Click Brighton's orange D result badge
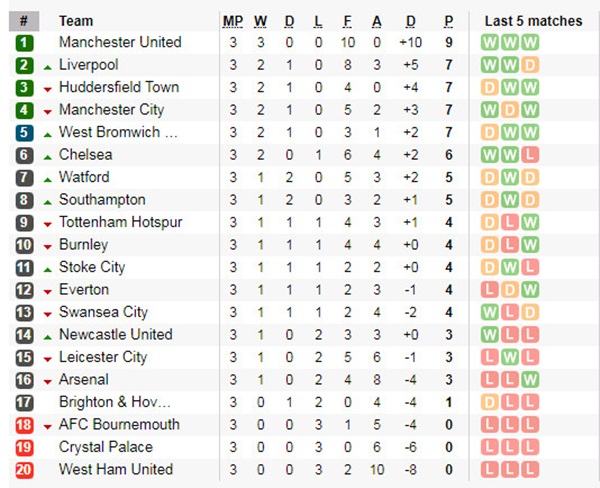Viewport: 600px width, 488px height. point(490,402)
